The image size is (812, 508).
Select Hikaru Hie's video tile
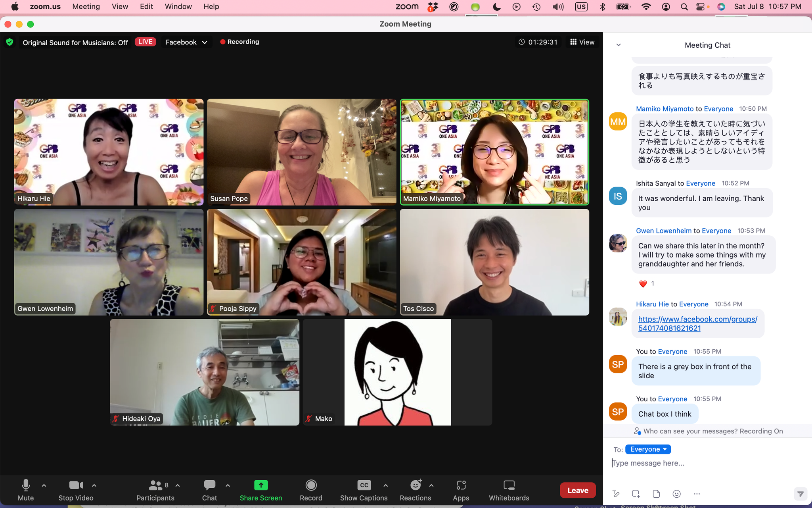tap(109, 152)
